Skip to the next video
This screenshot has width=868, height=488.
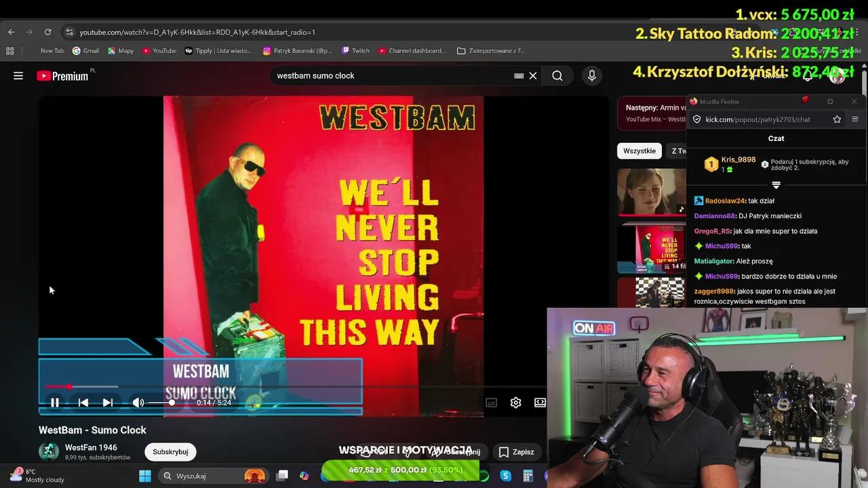coord(108,403)
